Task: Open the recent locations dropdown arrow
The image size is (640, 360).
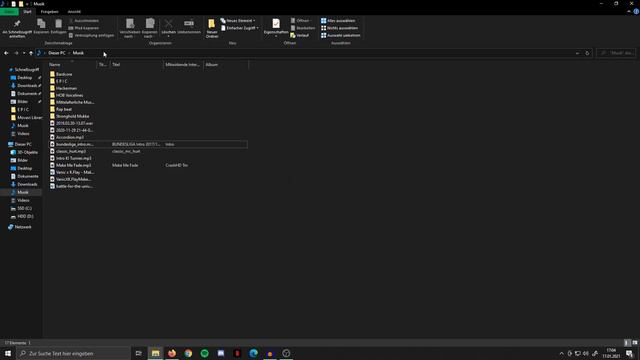Action: coord(24,53)
